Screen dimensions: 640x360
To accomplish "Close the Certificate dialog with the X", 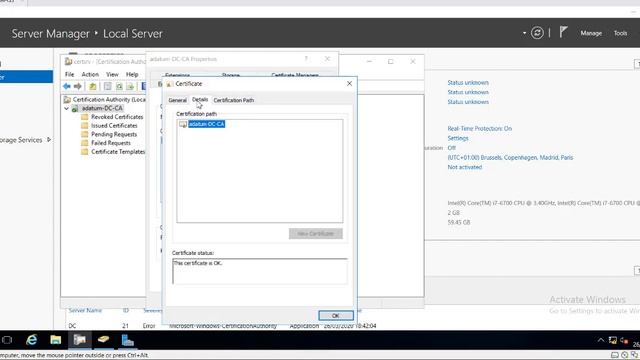I will pos(349,83).
